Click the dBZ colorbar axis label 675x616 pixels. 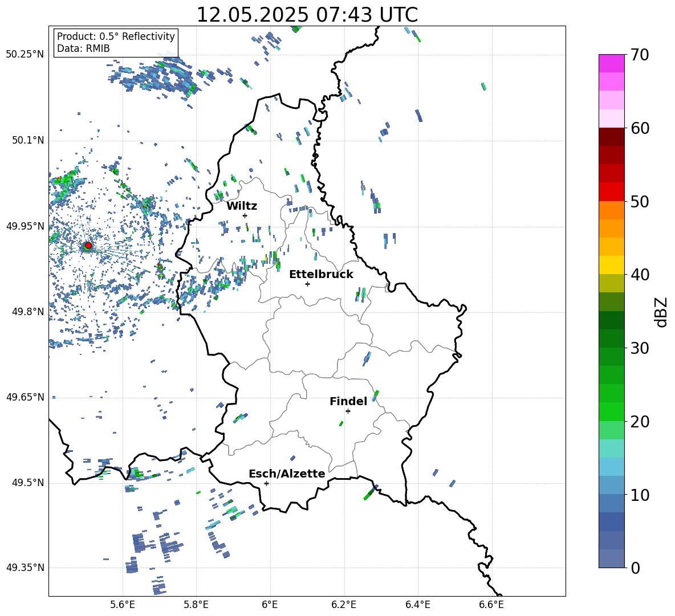(662, 312)
